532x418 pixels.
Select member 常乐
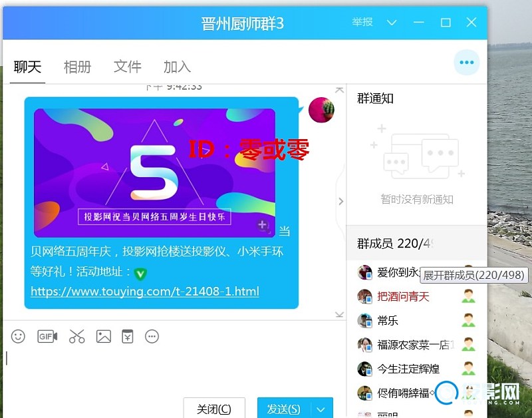point(388,321)
